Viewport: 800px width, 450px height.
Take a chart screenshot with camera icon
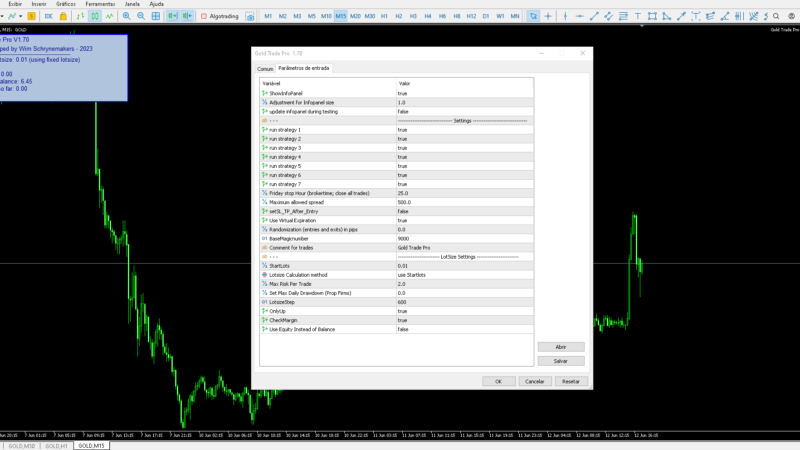click(250, 16)
